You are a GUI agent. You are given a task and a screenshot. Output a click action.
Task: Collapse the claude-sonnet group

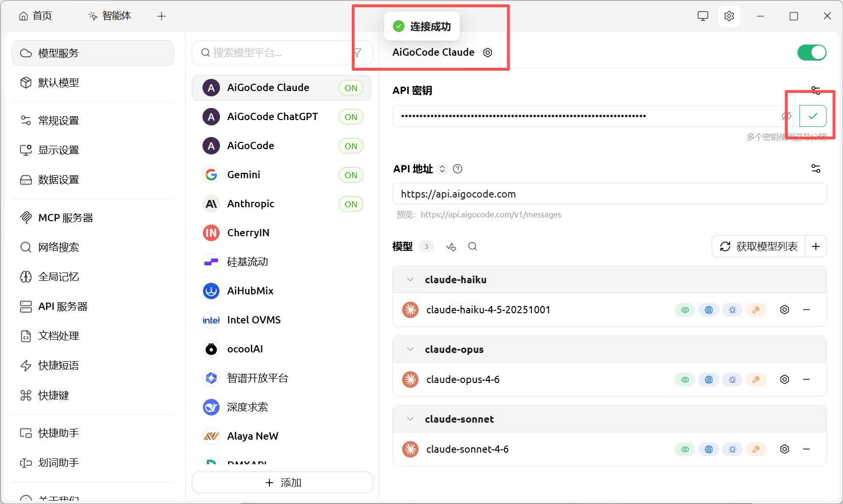point(410,419)
